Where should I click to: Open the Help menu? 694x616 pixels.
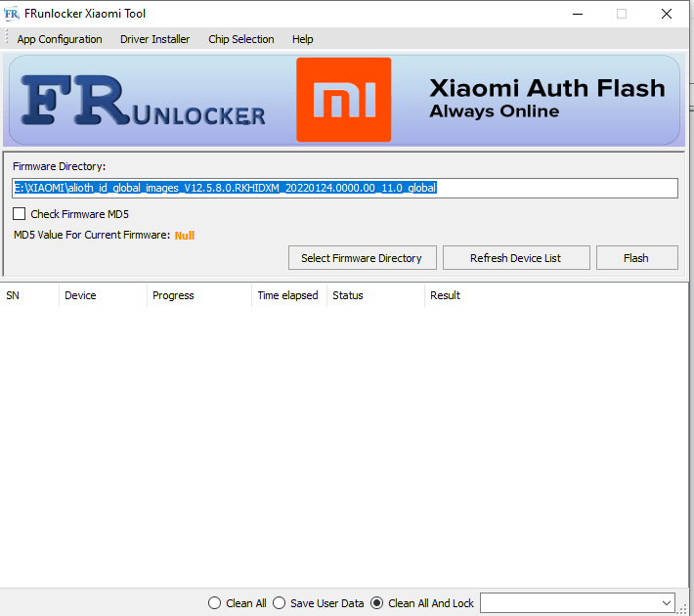302,39
